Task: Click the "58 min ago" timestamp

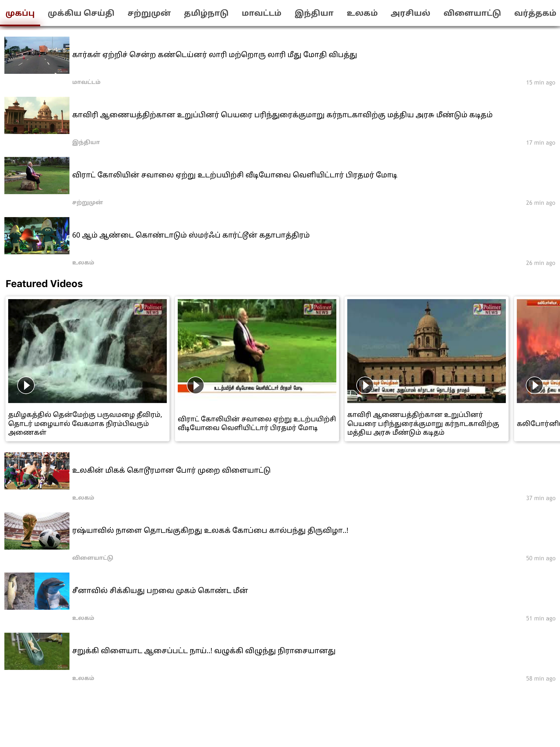Action: [540, 678]
